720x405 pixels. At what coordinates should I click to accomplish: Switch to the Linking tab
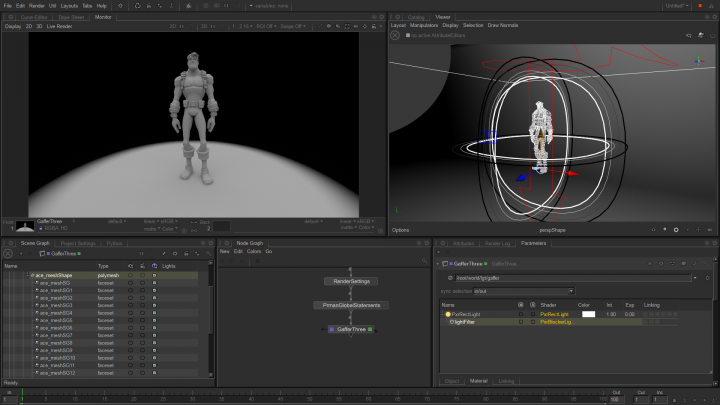[x=506, y=381]
